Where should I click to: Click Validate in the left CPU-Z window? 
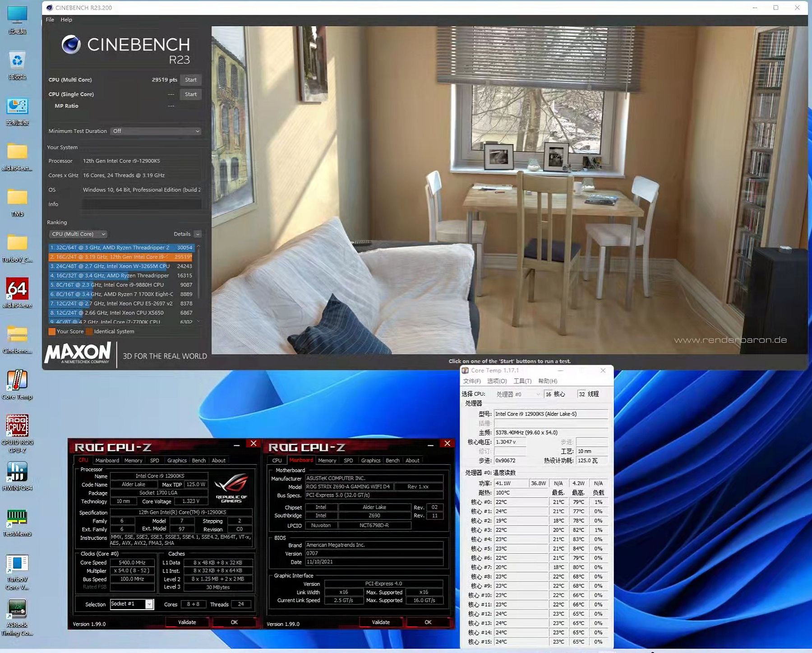187,622
